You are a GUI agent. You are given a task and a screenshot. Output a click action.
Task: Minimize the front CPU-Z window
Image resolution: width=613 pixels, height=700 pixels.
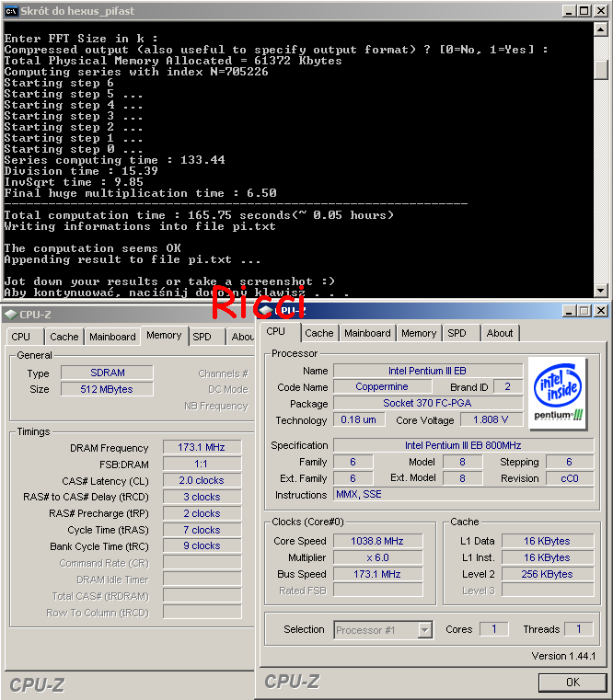click(568, 311)
